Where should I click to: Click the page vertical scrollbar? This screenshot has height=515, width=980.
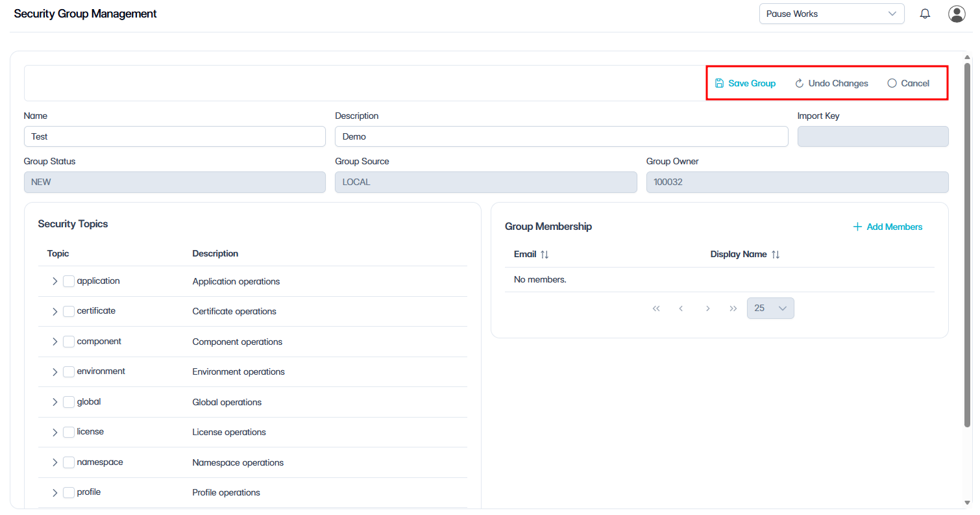[968, 245]
